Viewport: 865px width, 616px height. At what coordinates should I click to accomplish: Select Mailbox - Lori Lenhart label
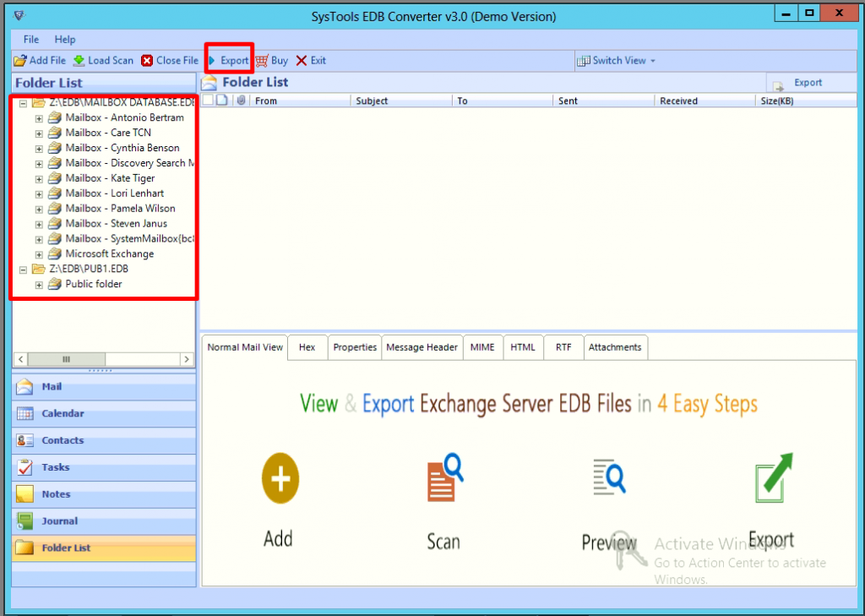114,194
